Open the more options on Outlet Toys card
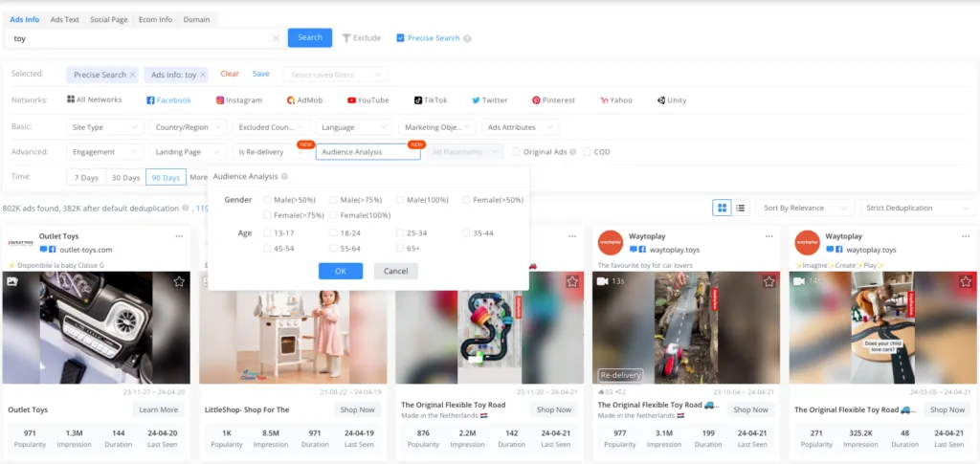 coord(179,236)
